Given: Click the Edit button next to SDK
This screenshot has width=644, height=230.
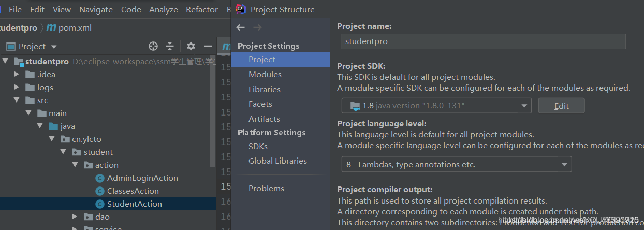Looking at the screenshot, I should point(561,106).
